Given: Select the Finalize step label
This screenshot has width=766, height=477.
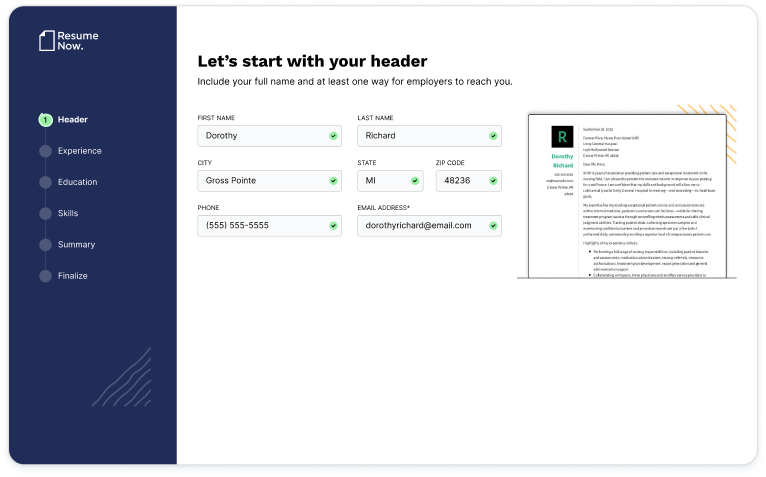Looking at the screenshot, I should [72, 275].
